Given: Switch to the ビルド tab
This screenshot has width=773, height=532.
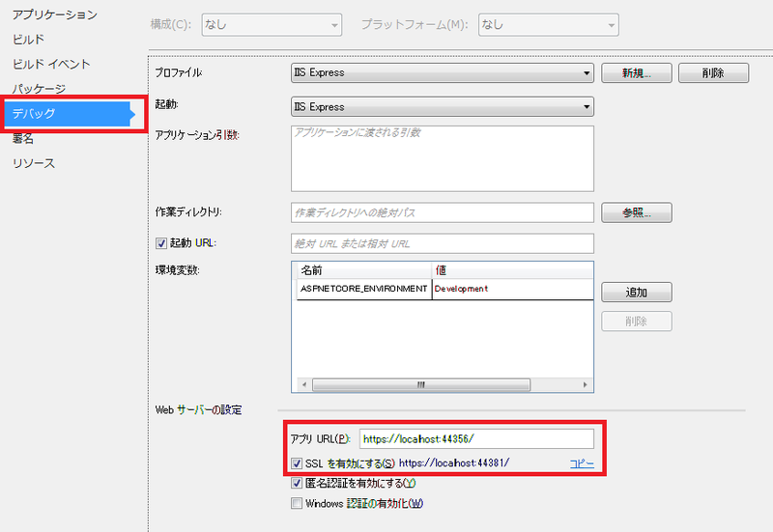Looking at the screenshot, I should point(29,40).
